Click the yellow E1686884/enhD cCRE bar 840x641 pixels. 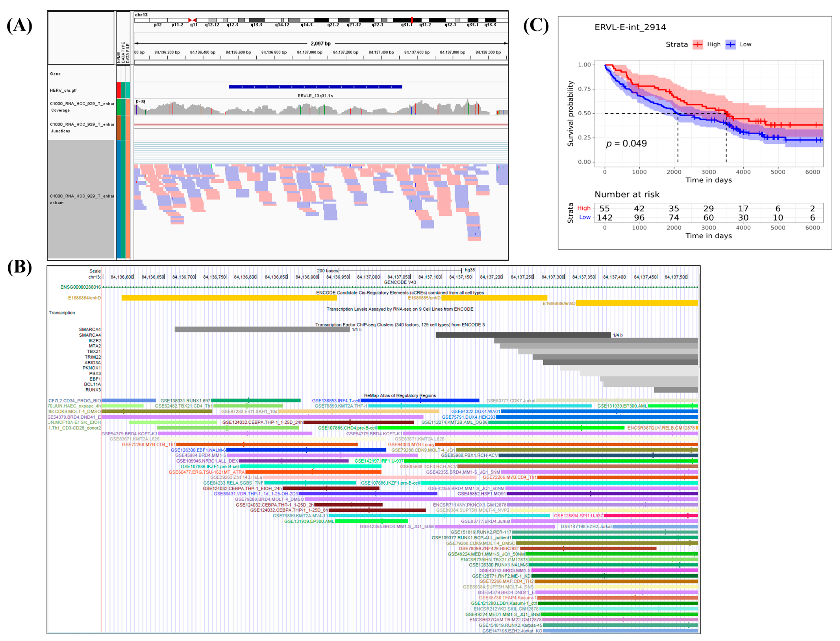229,298
